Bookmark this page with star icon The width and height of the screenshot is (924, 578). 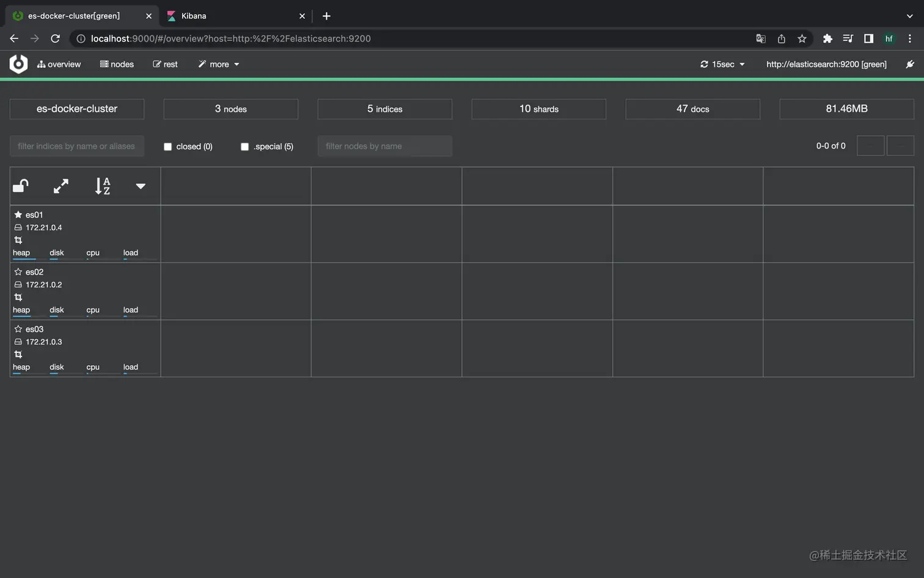click(802, 39)
